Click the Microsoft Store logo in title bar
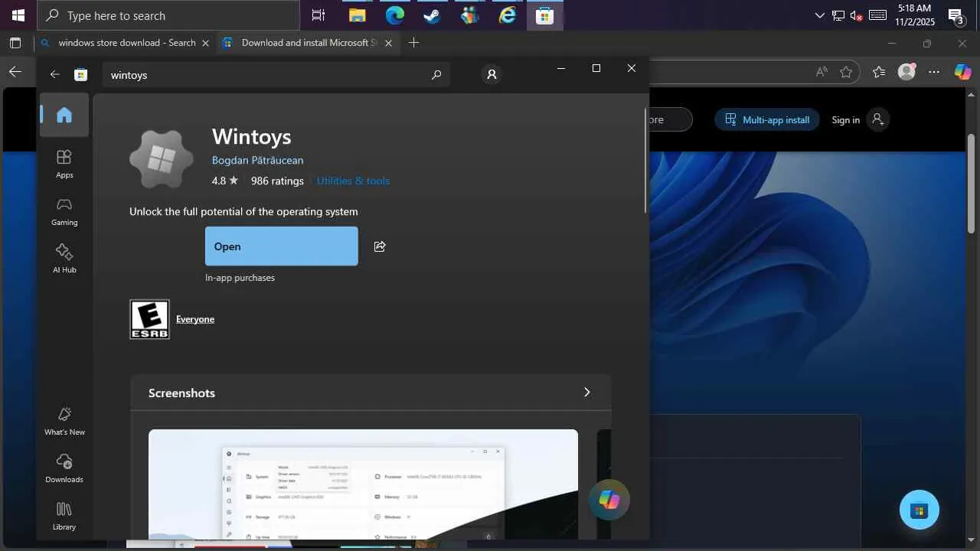Viewport: 980px width, 551px height. [x=80, y=74]
